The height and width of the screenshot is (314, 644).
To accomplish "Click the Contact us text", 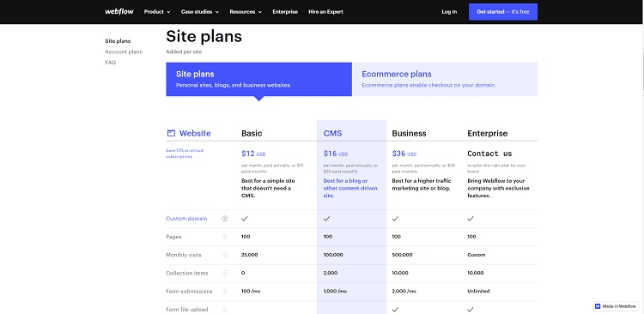I will click(x=489, y=154).
